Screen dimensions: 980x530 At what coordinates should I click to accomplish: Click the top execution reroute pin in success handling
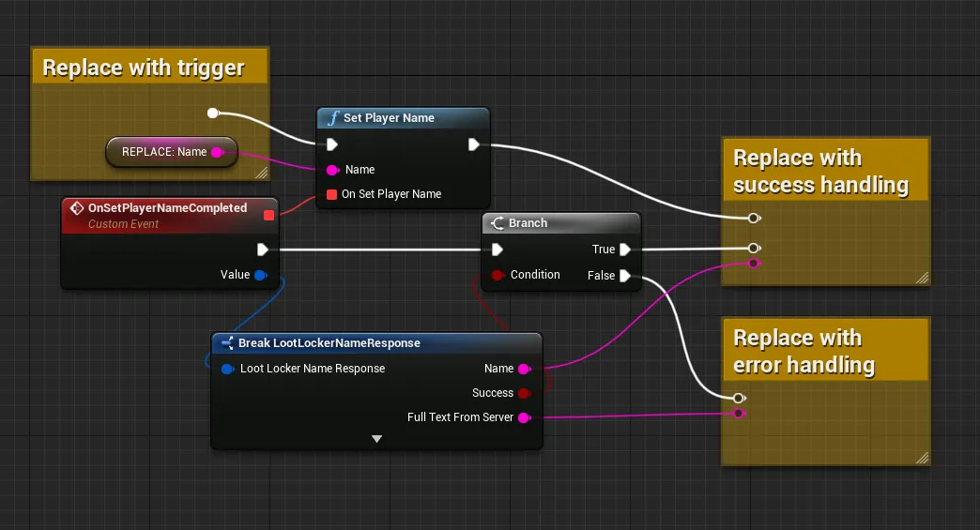click(755, 218)
